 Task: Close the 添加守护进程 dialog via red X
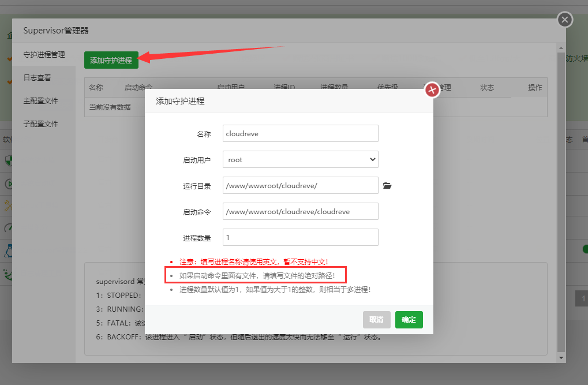tap(432, 89)
